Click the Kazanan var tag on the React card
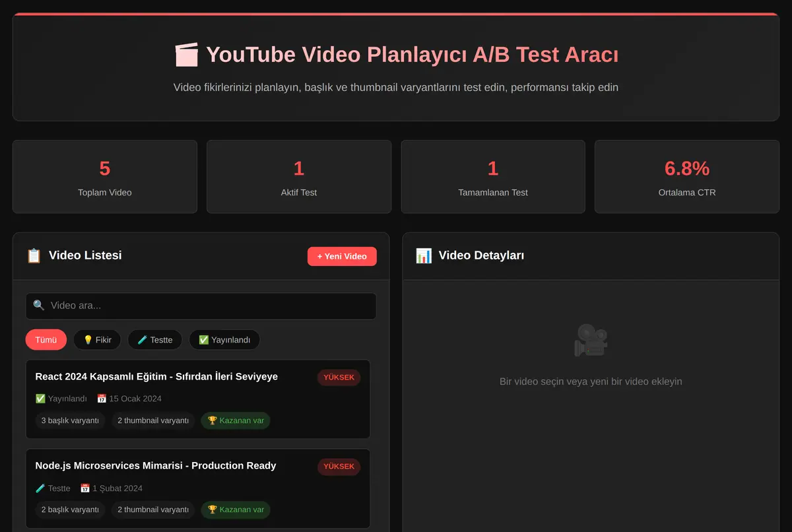Image resolution: width=792 pixels, height=532 pixels. pos(236,420)
